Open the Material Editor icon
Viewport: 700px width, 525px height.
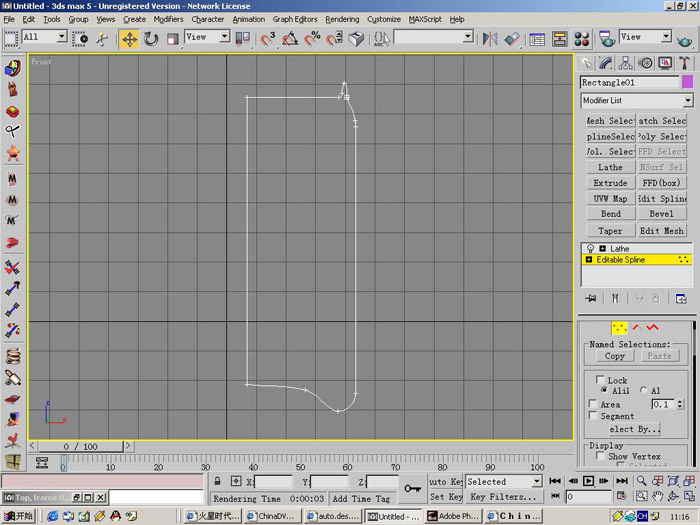coord(581,39)
